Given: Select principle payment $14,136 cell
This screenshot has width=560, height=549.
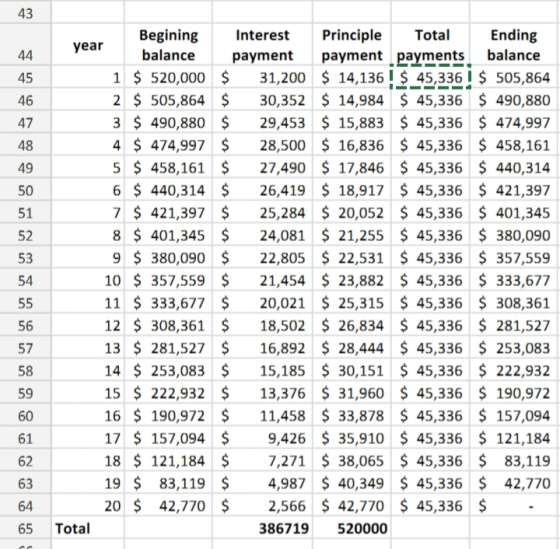Looking at the screenshot, I should (x=352, y=77).
